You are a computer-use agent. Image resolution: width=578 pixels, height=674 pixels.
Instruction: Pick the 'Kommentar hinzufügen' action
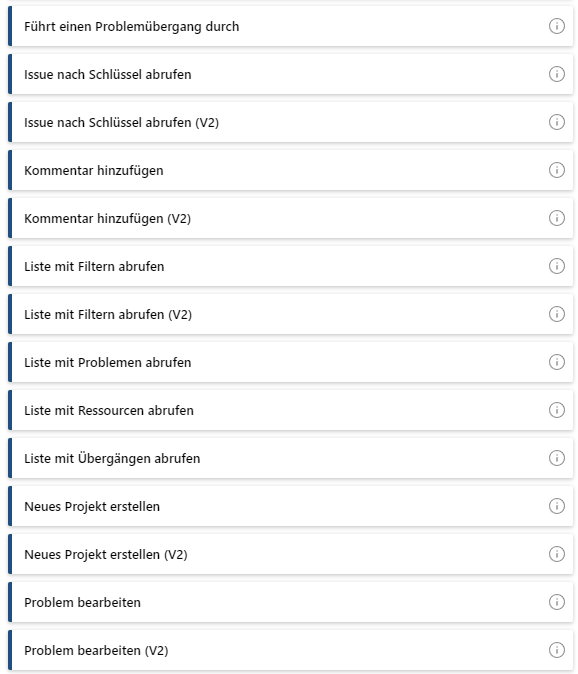click(x=291, y=170)
